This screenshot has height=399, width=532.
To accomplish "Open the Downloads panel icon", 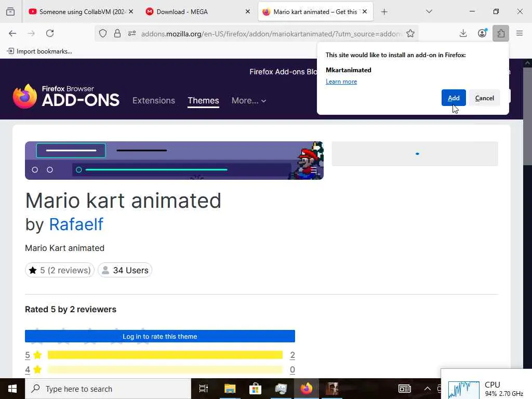I will coord(463,33).
